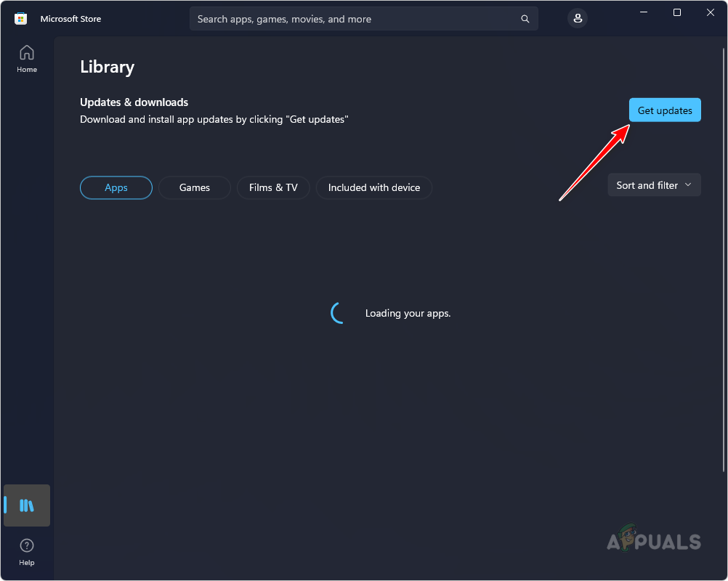Open the user account profile icon
Viewport: 728px width, 581px height.
(578, 18)
